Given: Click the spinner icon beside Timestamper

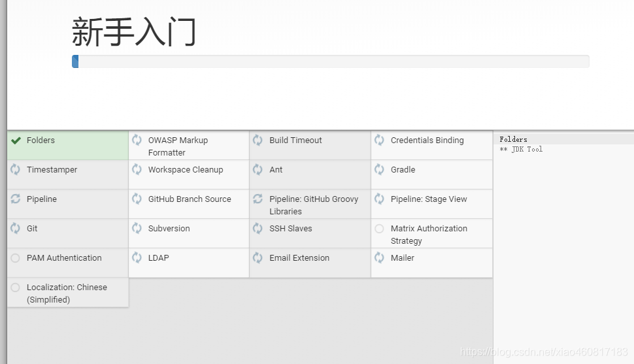Looking at the screenshot, I should 16,169.
